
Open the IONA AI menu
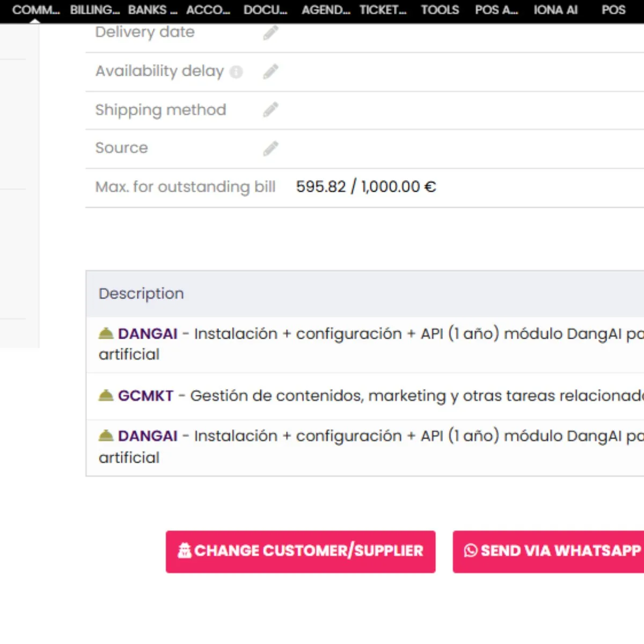point(555,10)
